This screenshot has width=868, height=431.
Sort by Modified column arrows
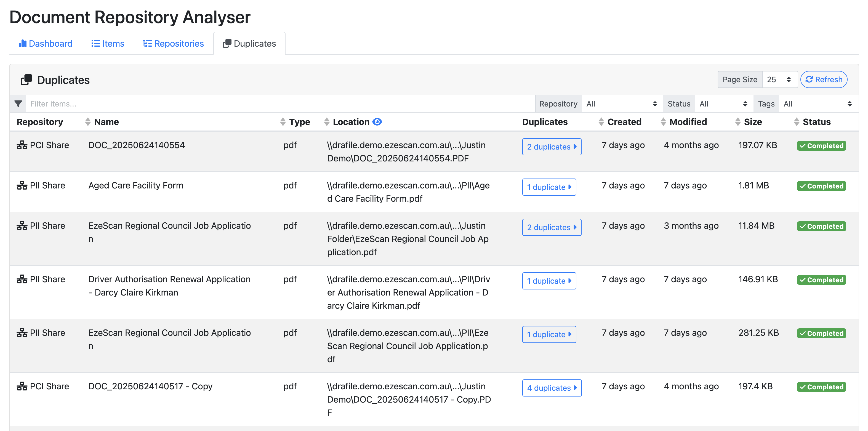(x=663, y=122)
